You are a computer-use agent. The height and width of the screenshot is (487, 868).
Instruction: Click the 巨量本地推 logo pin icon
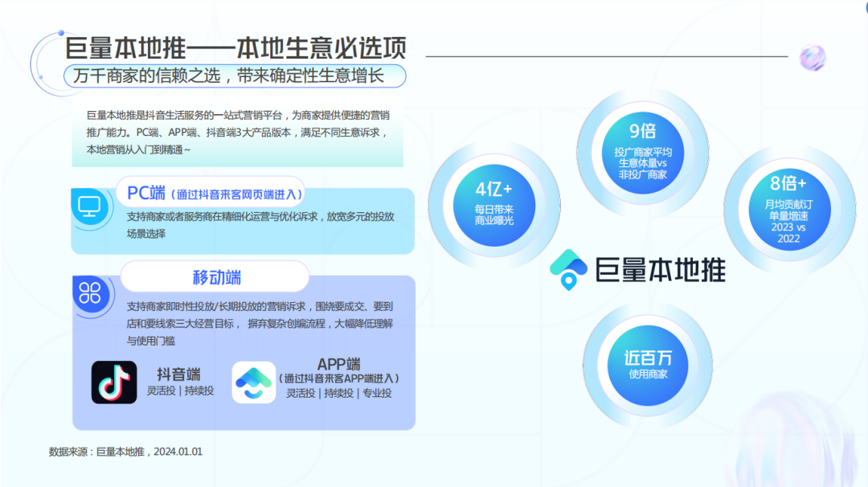tap(568, 269)
